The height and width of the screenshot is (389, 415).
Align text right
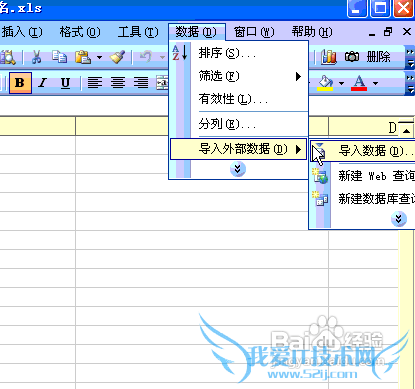click(x=141, y=83)
